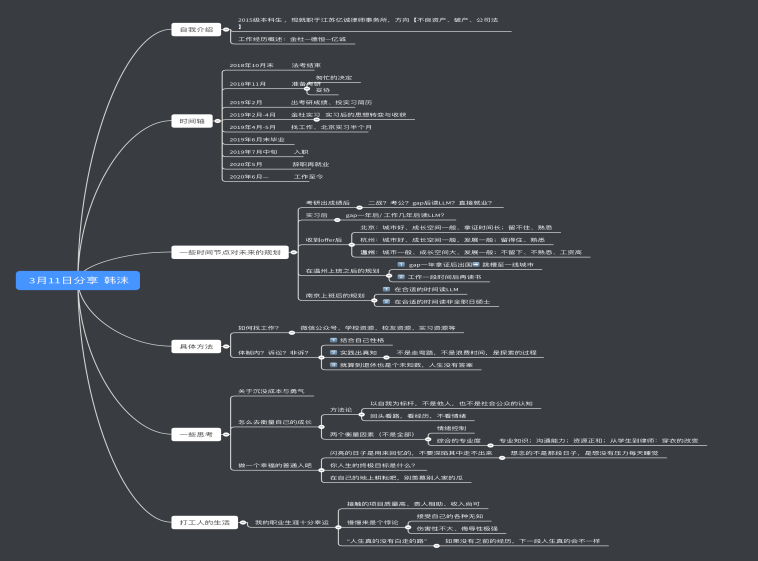Click the marker icon before 在合适的时间读非全职日硕士
758x561 pixels.
coord(387,301)
